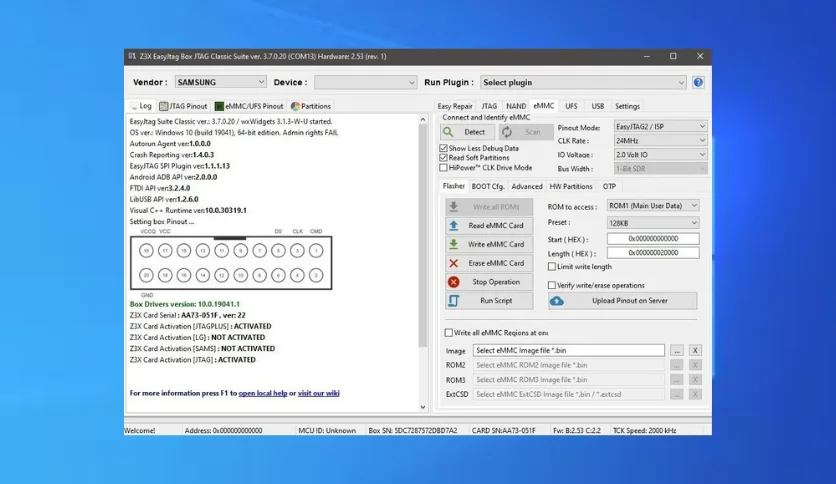Viewport: 836px width, 484px height.
Task: Click the red circle Stop Operation icon
Action: [x=454, y=282]
